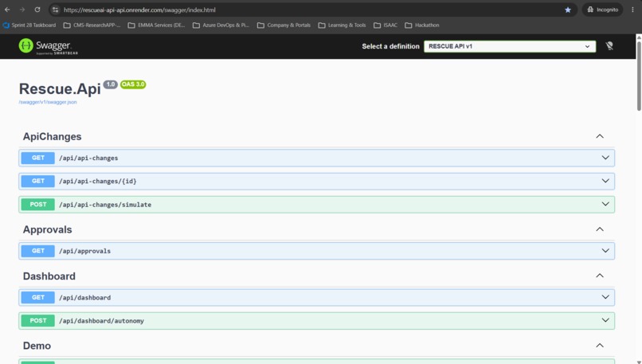Toggle the dark mode icon in Swagger header
The image size is (642, 364).
[609, 46]
